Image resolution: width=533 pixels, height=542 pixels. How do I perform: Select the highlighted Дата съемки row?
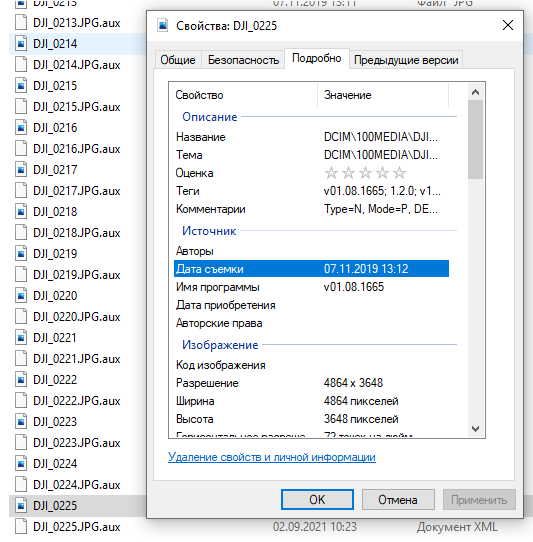[x=311, y=269]
